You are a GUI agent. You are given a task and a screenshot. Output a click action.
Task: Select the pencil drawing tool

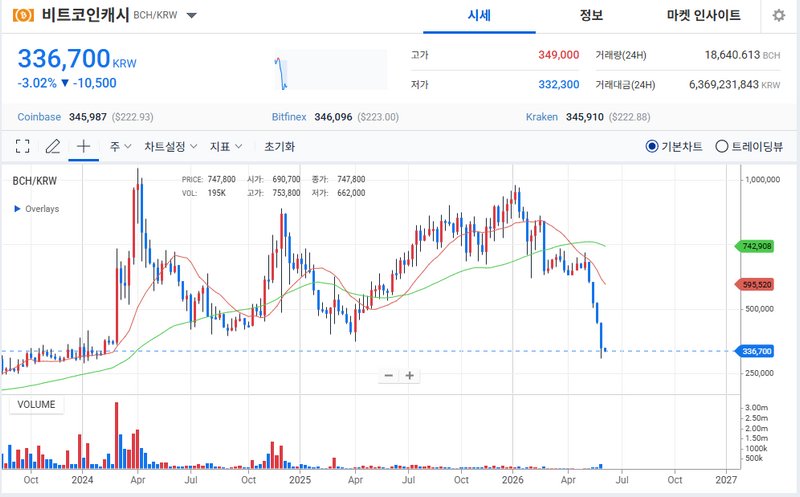53,147
